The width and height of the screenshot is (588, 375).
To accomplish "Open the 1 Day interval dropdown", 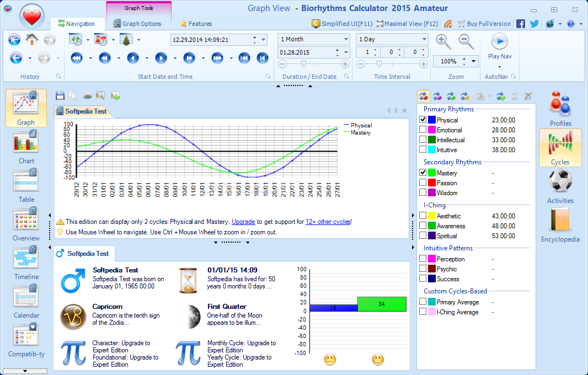I will [x=424, y=39].
